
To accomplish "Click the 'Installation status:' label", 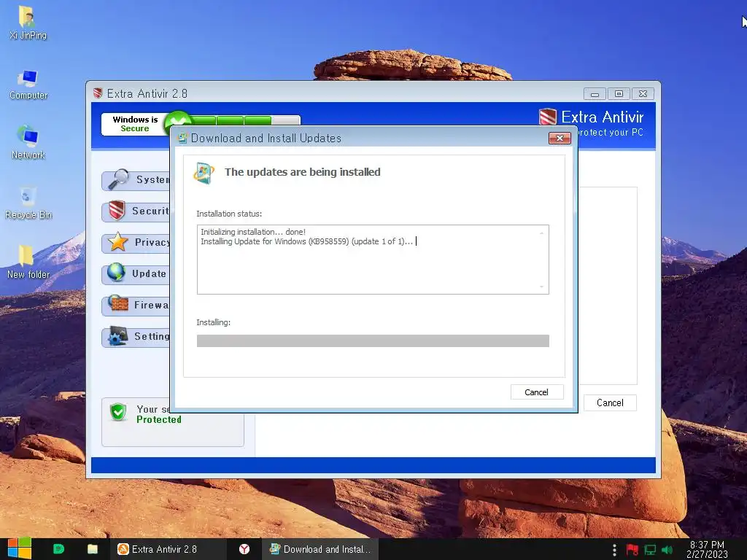I will tap(229, 214).
